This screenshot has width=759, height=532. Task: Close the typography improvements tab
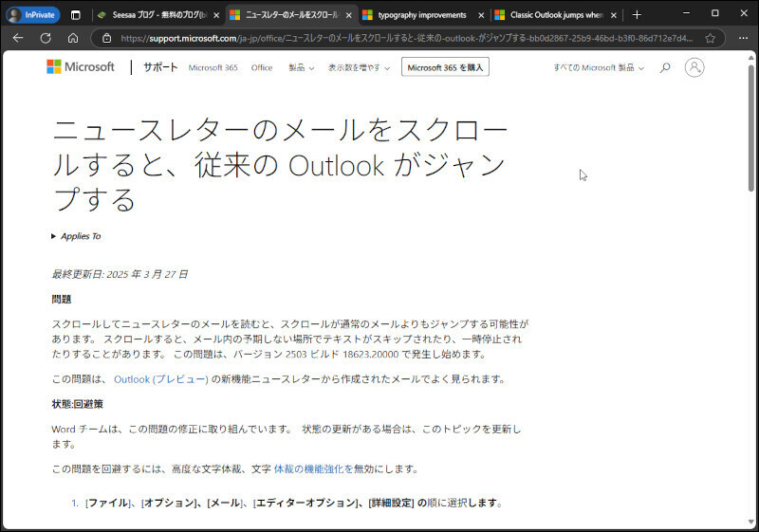click(481, 15)
